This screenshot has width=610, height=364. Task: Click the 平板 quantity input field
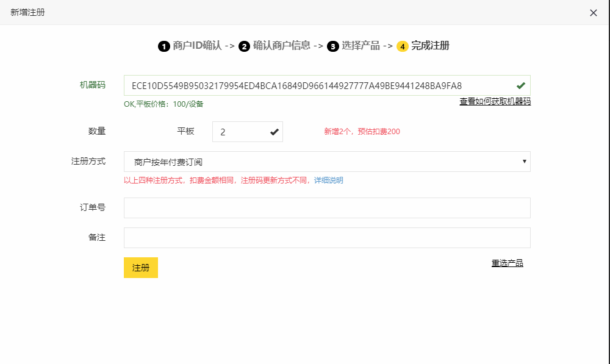[248, 132]
